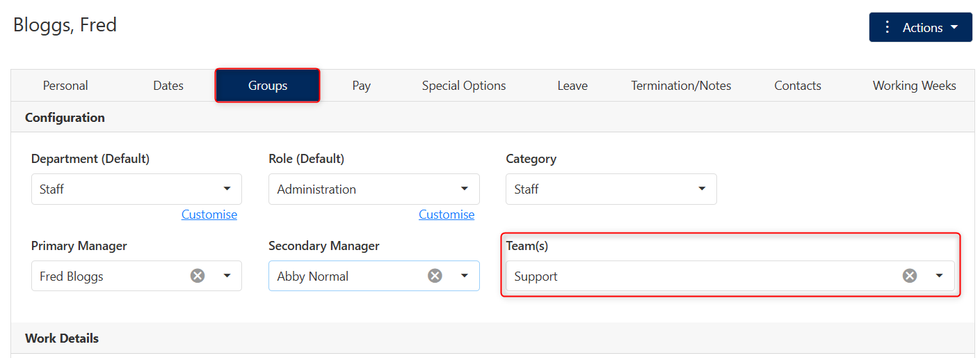Open the Role (Default) dropdown
The image size is (980, 358).
point(374,189)
